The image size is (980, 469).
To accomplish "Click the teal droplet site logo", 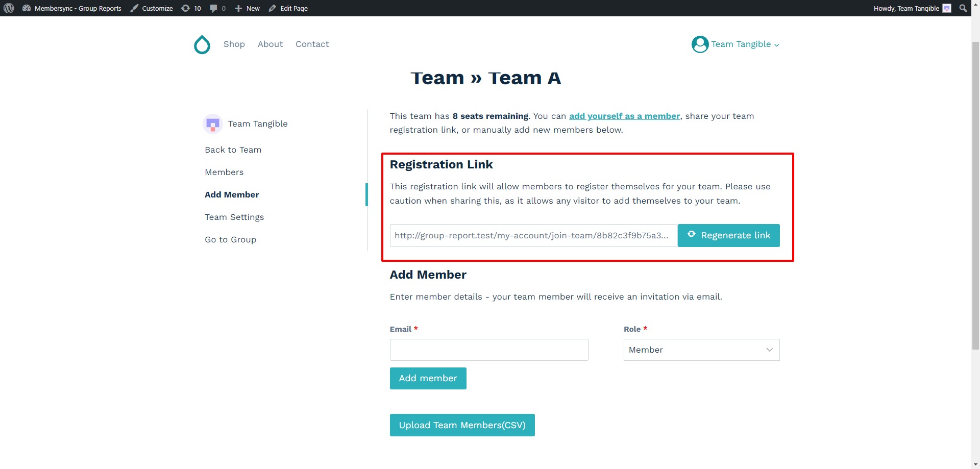I will coord(202,44).
